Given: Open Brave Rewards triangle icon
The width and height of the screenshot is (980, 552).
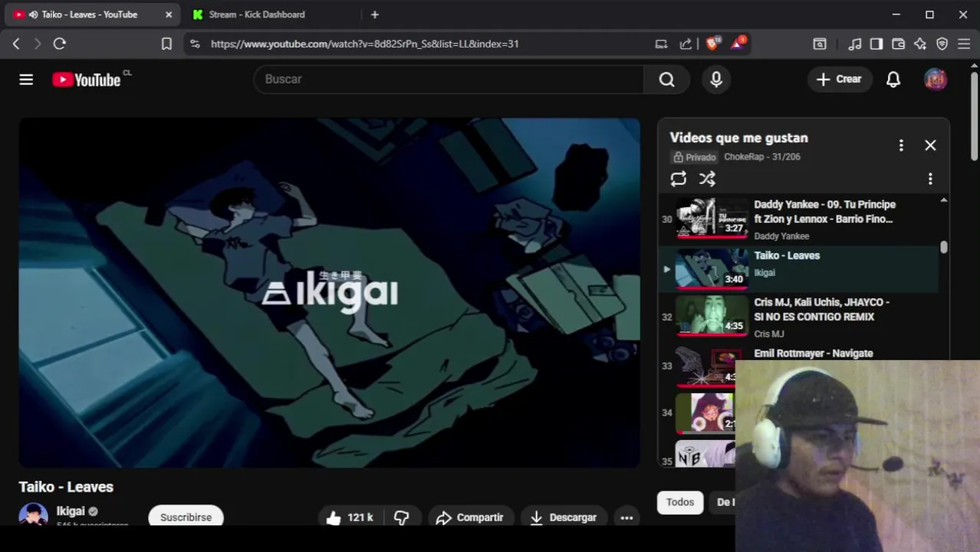Looking at the screenshot, I should 738,44.
